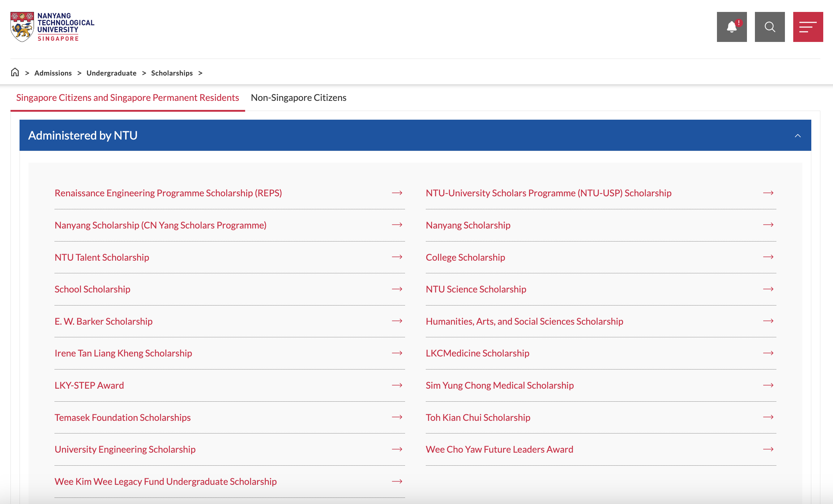Click arrow beside LKY-STEP Award
Viewport: 833px width, 504px height.
(397, 385)
